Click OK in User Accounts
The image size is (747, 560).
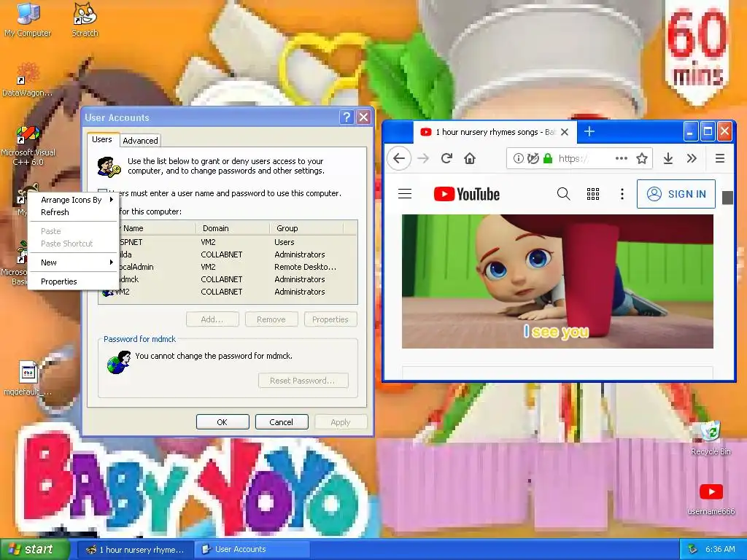point(222,422)
